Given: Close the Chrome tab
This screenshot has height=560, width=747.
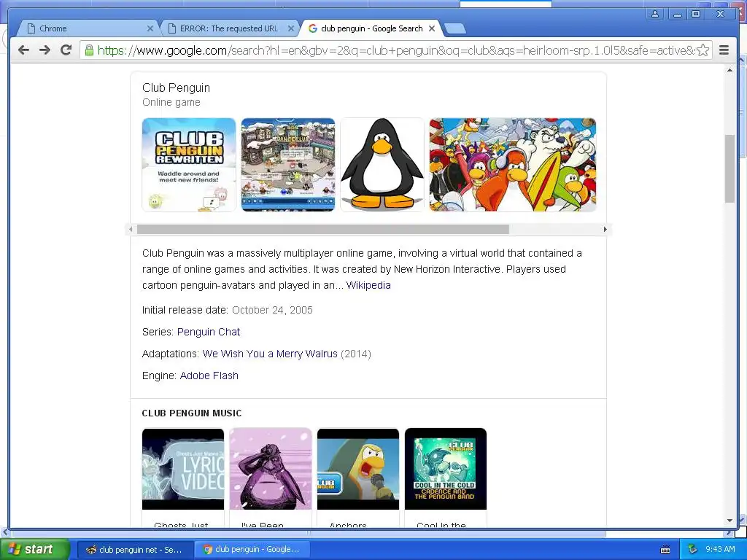Looking at the screenshot, I should (150, 28).
